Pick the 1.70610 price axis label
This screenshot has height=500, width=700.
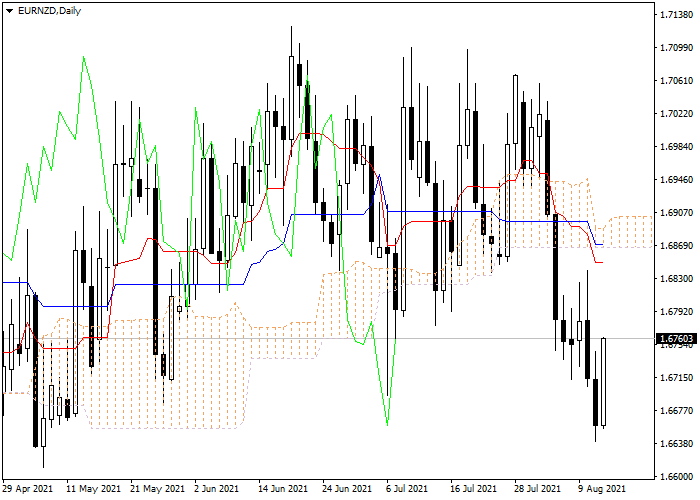pos(677,81)
